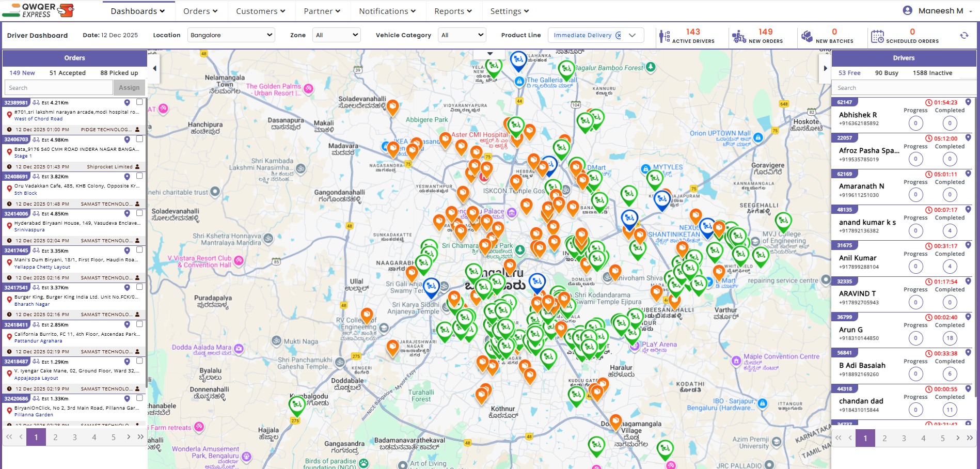Tick the checkbox for order 32418411
This screenshot has width=980, height=469.
tap(139, 324)
